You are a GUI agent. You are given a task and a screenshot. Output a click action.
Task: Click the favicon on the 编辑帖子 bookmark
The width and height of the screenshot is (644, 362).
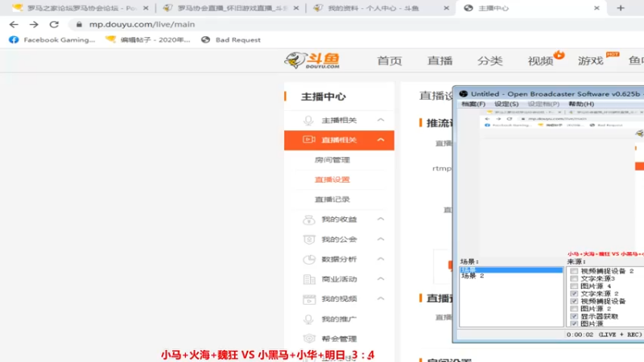(x=110, y=39)
